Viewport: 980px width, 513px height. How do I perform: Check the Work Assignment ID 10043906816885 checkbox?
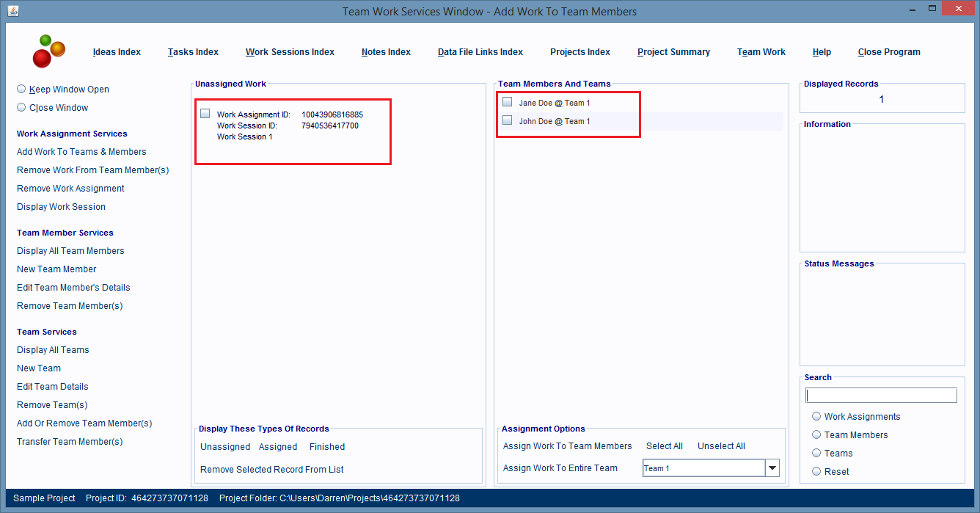coord(205,114)
